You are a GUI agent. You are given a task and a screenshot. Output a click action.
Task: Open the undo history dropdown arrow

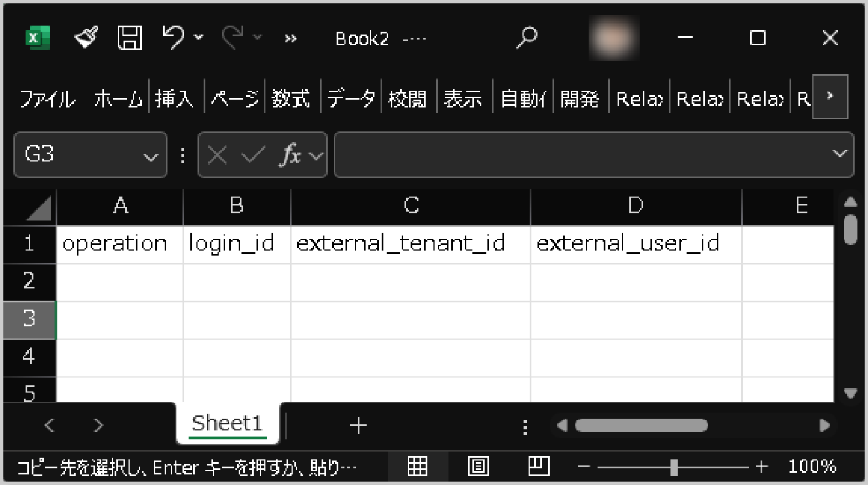[x=199, y=37]
